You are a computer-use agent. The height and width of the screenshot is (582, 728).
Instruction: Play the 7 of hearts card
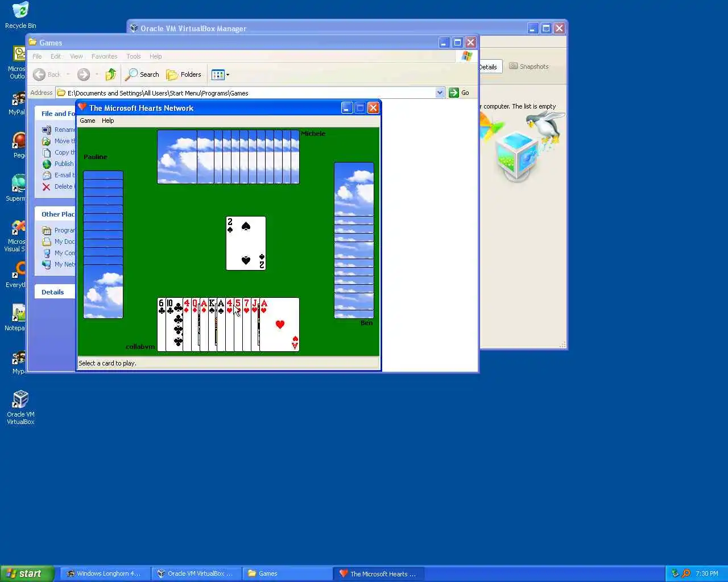click(246, 325)
